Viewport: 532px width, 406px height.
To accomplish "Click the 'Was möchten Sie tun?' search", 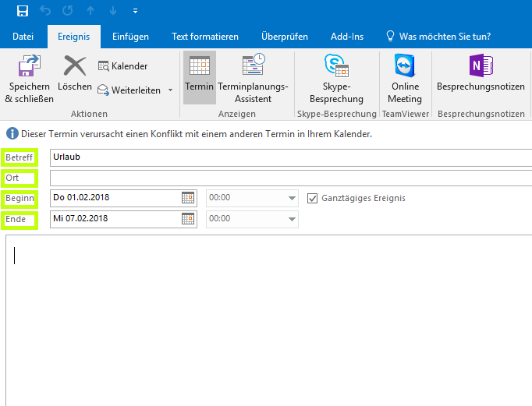I will click(x=444, y=37).
